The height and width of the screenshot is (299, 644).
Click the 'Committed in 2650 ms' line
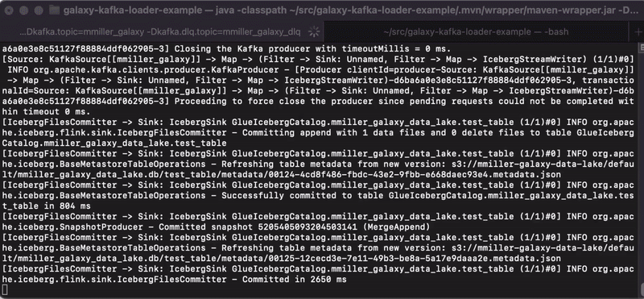click(x=294, y=280)
